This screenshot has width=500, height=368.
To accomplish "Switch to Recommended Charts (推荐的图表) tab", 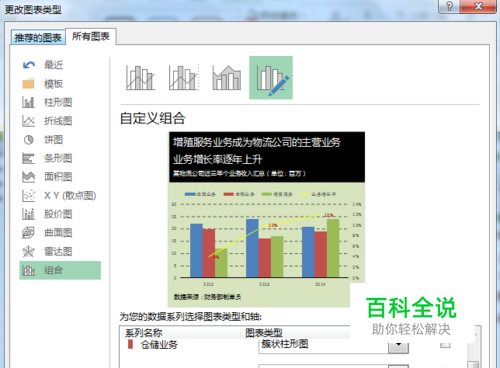I will 38,38.
